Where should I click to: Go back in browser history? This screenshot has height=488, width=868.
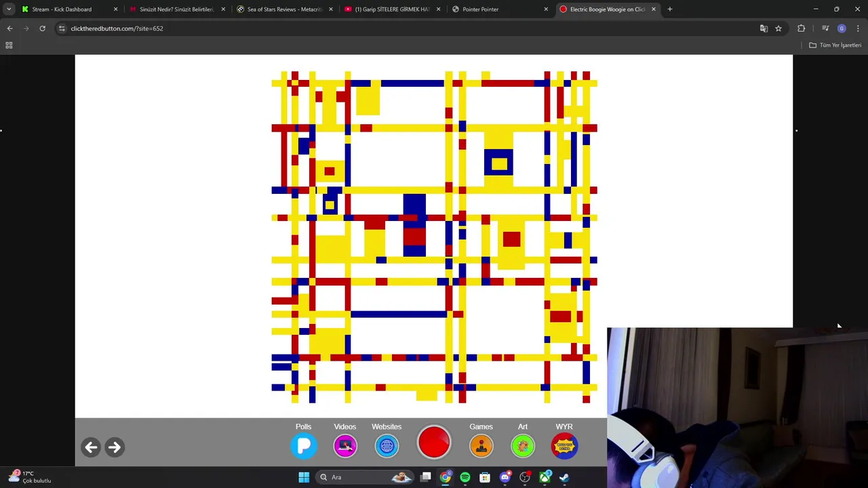click(9, 28)
